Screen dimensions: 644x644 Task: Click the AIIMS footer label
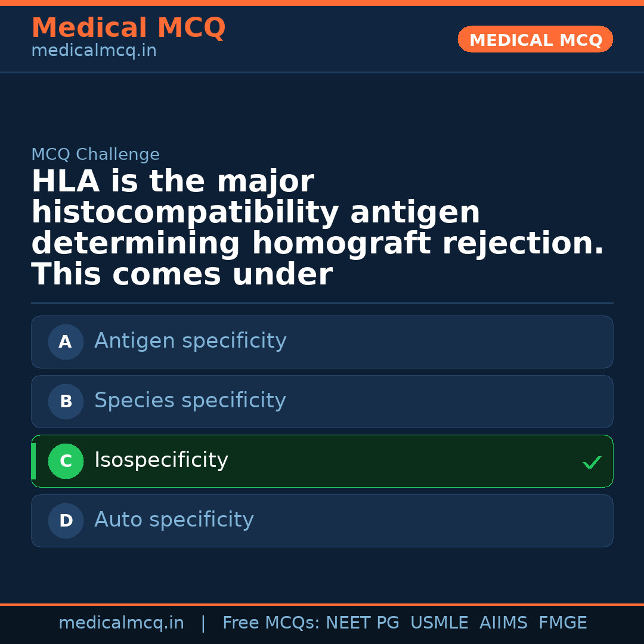pyautogui.click(x=503, y=623)
